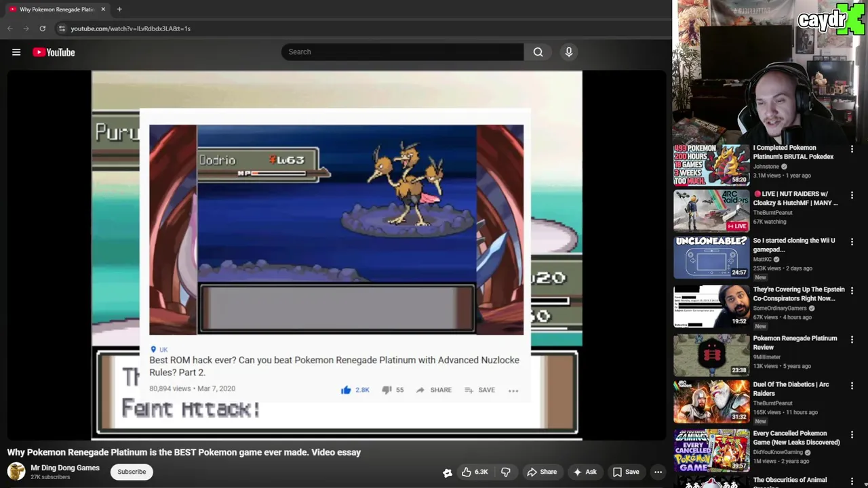Open options menu for Renegade Platinum Review

[852, 340]
